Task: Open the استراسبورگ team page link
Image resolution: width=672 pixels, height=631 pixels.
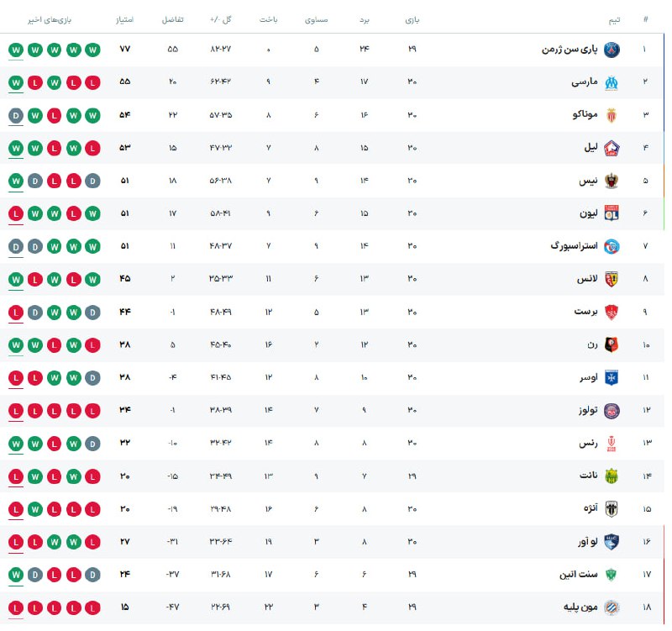Action: (574, 246)
